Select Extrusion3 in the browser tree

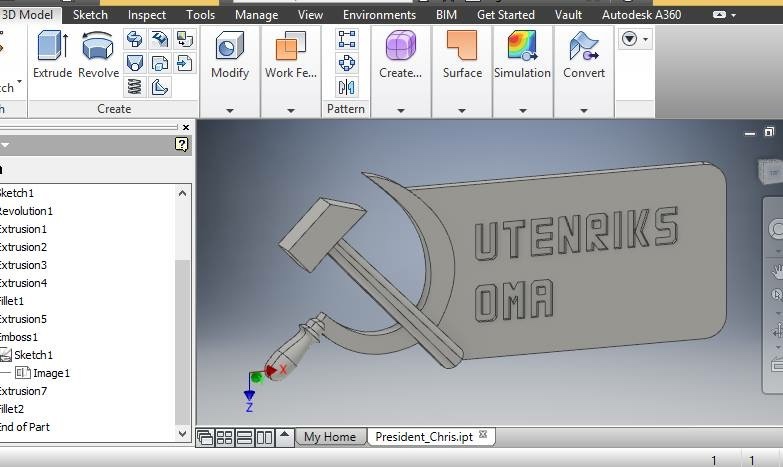point(22,265)
